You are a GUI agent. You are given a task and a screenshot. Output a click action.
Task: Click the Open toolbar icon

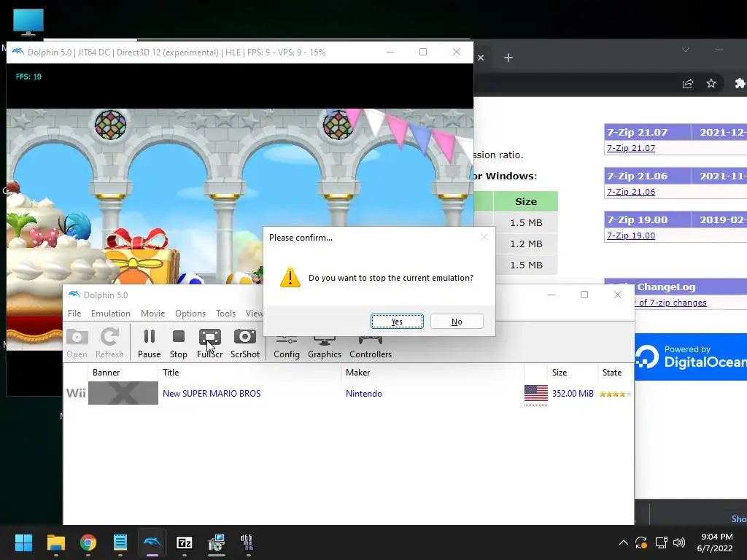(77, 343)
